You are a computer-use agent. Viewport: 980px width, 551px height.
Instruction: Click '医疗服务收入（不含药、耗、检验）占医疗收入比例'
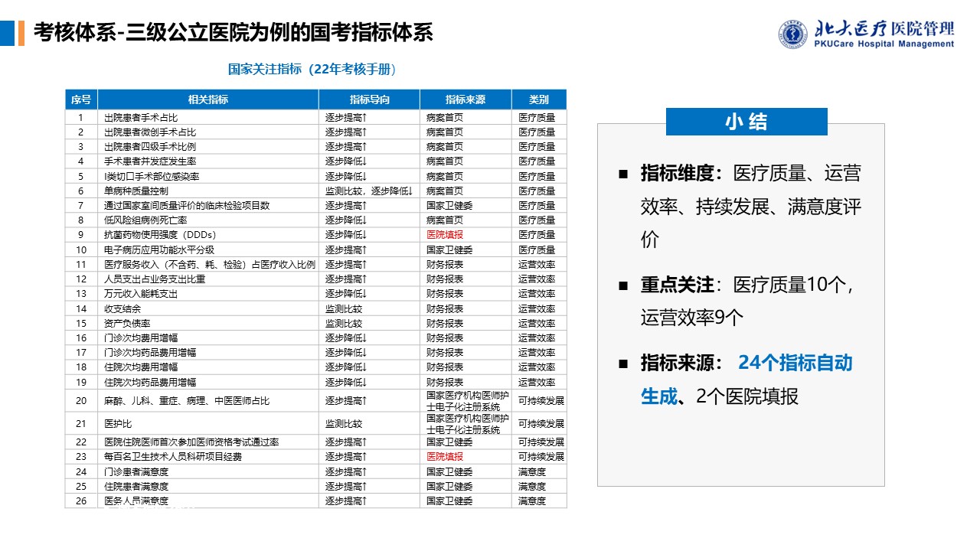pyautogui.click(x=210, y=264)
